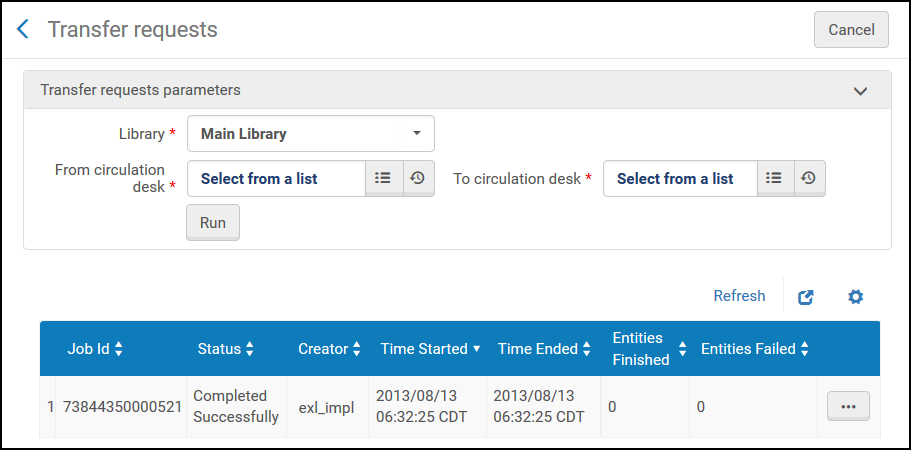The height and width of the screenshot is (450, 911).
Task: Run the transfer requests job
Action: (x=213, y=222)
